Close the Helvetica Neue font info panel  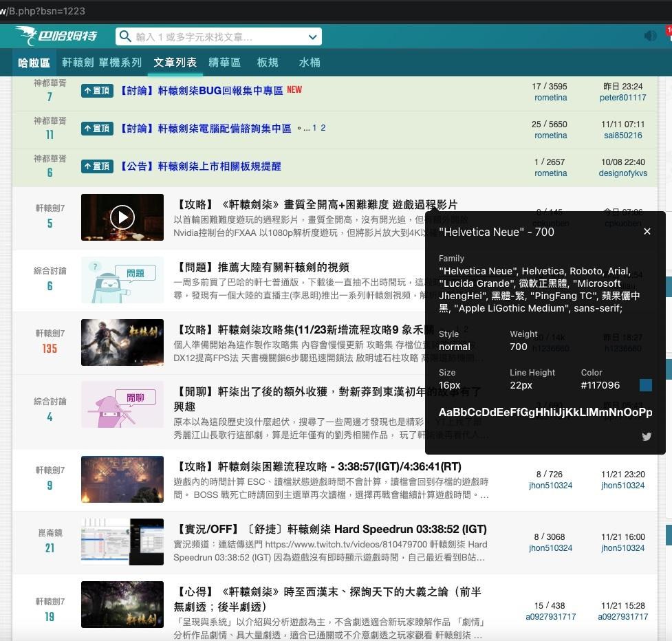coord(647,232)
